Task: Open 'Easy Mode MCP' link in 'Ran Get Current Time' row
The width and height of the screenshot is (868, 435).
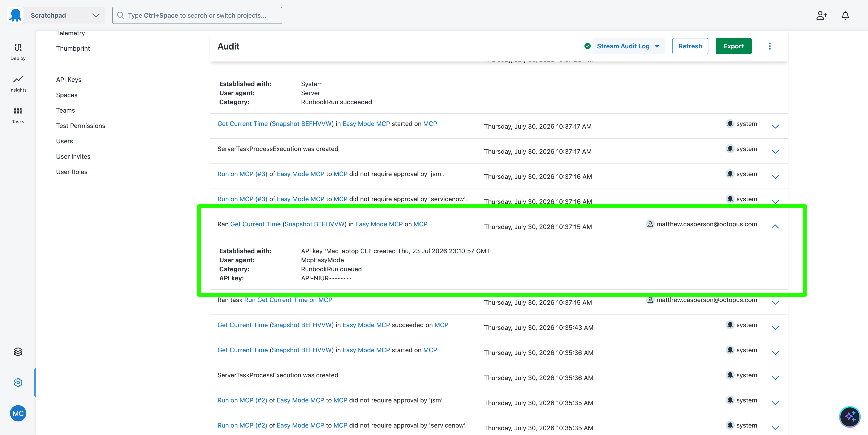Action: pos(379,224)
